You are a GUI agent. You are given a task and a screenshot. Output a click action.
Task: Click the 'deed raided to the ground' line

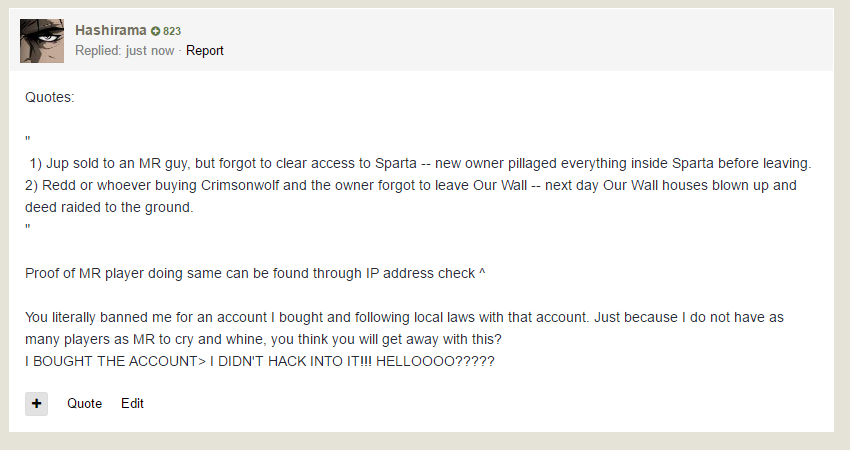coord(109,208)
